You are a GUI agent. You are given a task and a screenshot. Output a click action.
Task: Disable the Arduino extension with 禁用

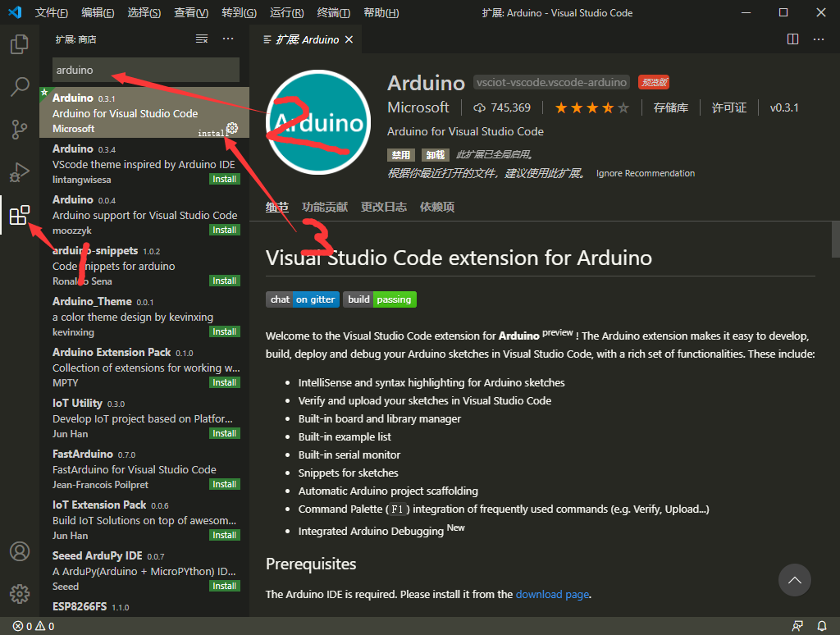(x=400, y=154)
